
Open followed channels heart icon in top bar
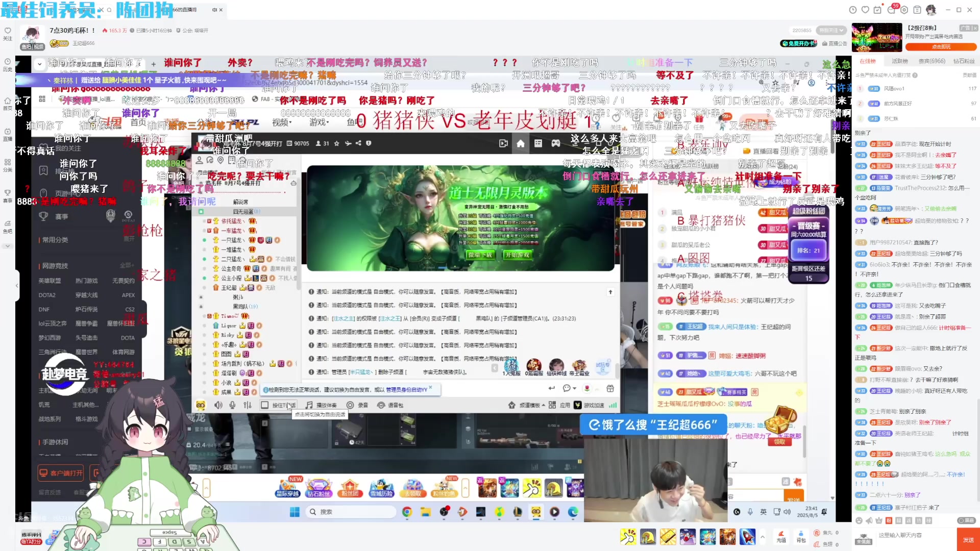865,10
